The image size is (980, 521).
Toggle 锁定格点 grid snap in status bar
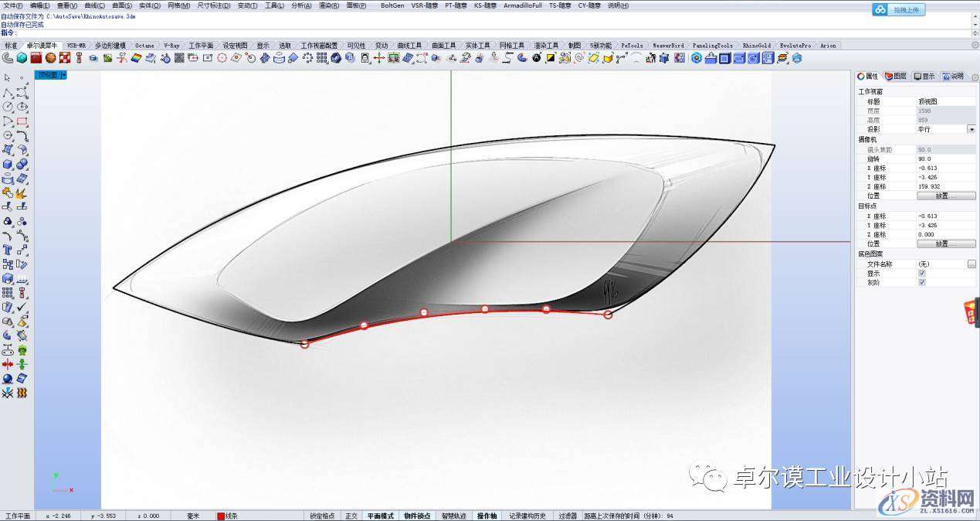coord(322,516)
